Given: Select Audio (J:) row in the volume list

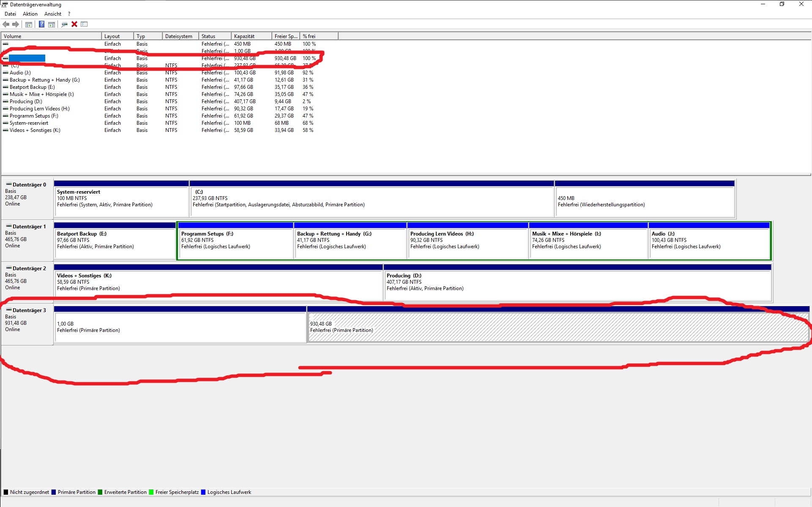Looking at the screenshot, I should coord(20,73).
